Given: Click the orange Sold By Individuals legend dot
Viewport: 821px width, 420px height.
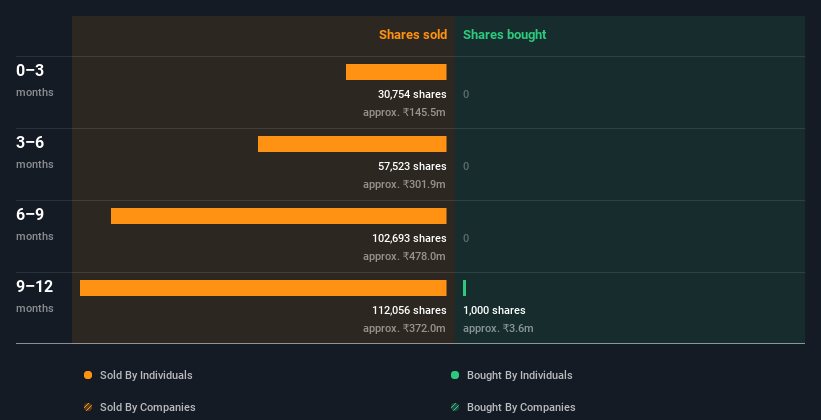Looking at the screenshot, I should click(88, 376).
